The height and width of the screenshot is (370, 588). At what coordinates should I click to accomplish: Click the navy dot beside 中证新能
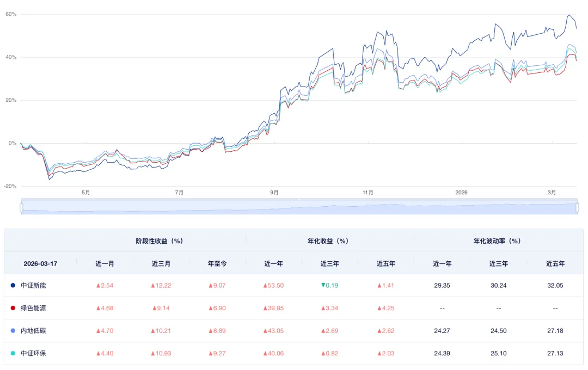pos(13,285)
